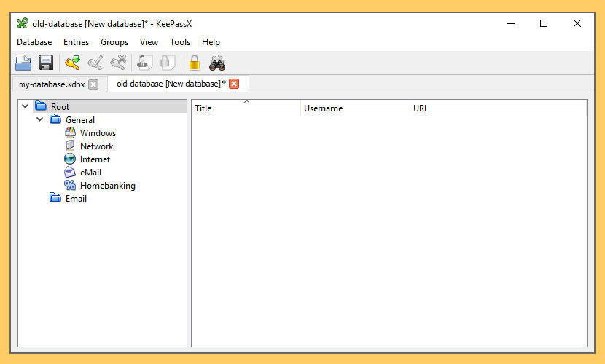Click the Find binoculars icon
605x364 pixels.
pyautogui.click(x=217, y=63)
